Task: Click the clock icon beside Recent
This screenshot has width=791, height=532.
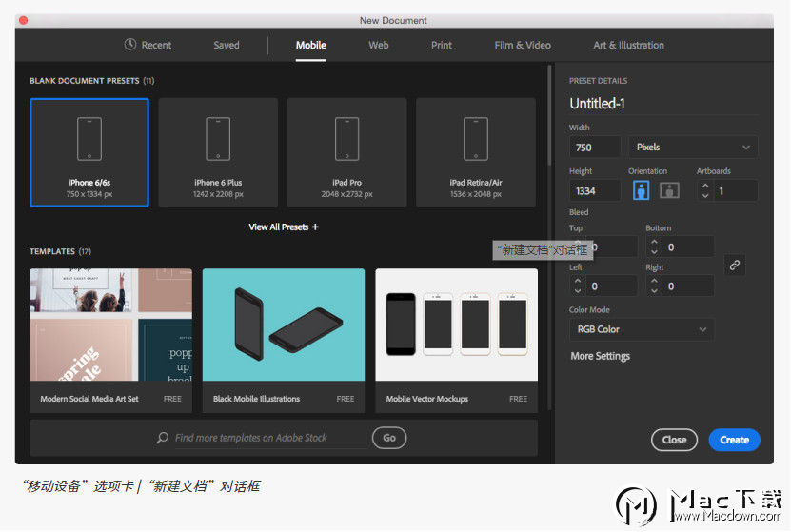Action: pos(130,45)
